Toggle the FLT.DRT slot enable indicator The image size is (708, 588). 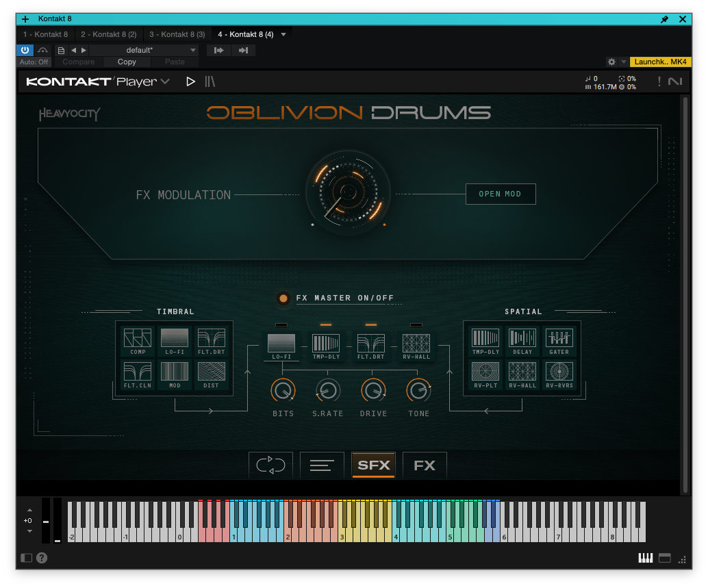tap(370, 325)
